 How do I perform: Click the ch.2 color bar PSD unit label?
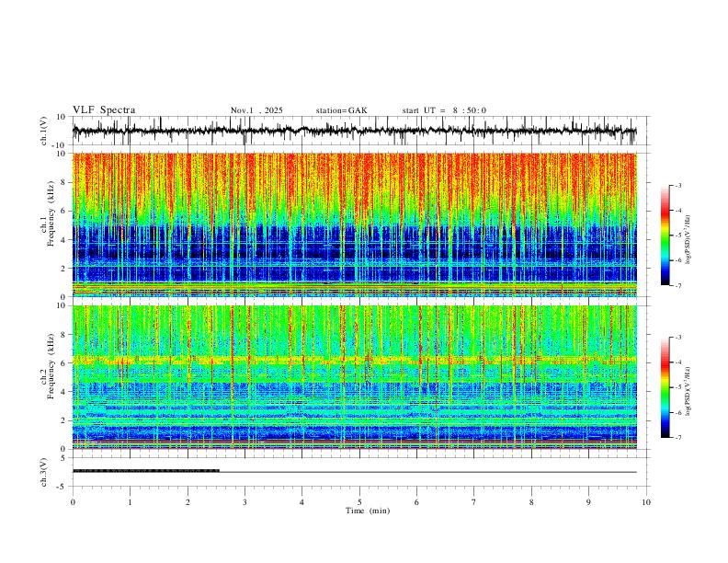tap(688, 391)
